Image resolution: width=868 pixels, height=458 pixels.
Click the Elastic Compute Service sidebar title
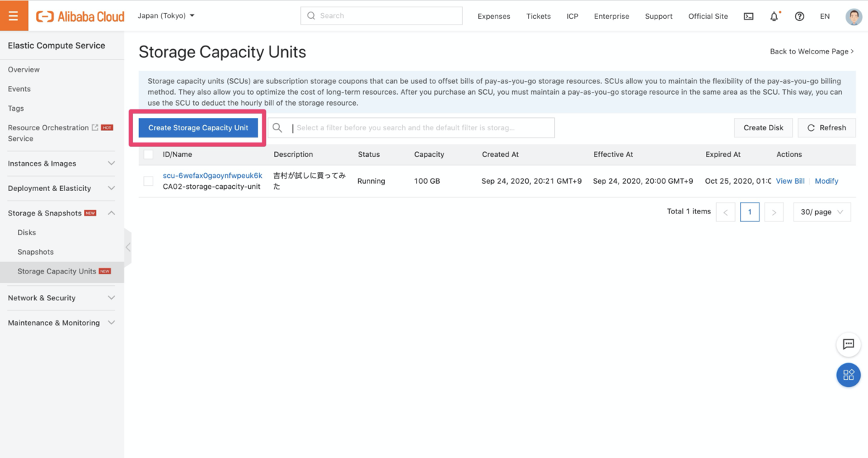click(x=56, y=45)
